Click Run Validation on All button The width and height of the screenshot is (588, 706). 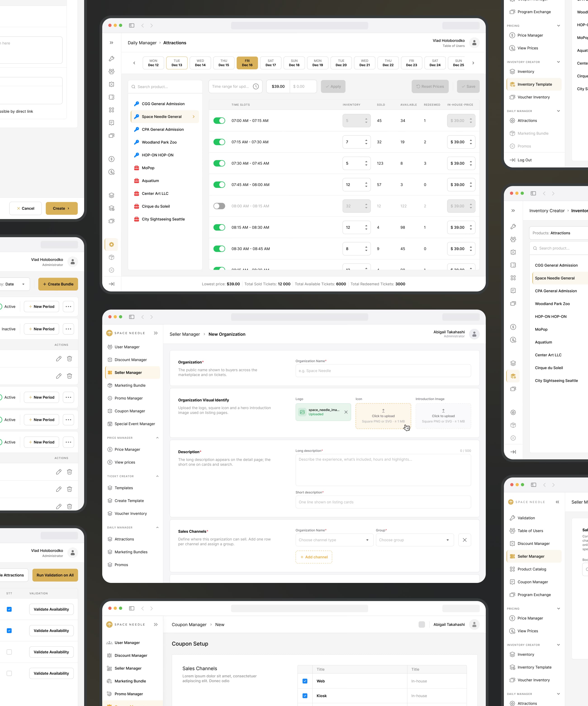55,575
